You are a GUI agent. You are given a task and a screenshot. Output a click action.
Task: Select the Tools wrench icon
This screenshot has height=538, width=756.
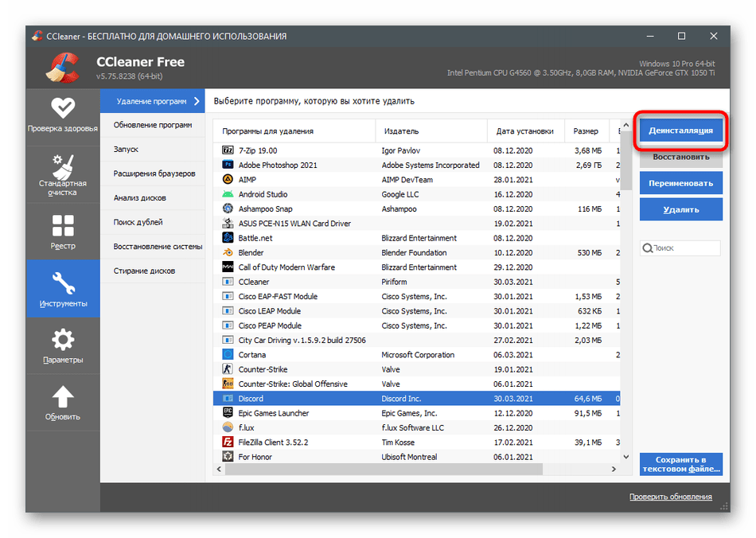[x=63, y=283]
